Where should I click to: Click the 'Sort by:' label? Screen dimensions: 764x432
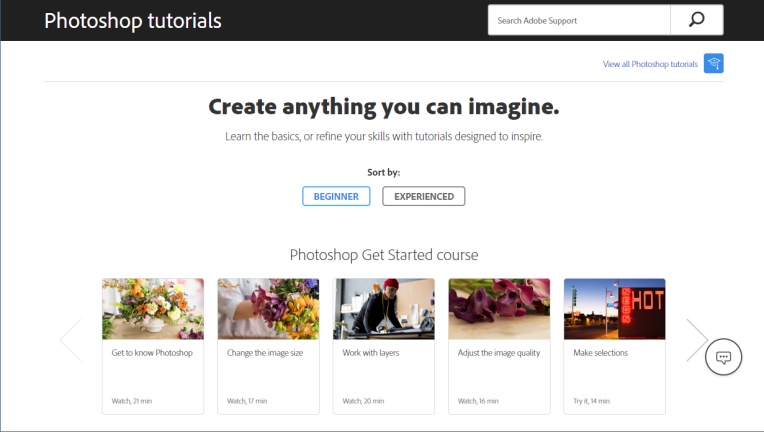point(383,172)
